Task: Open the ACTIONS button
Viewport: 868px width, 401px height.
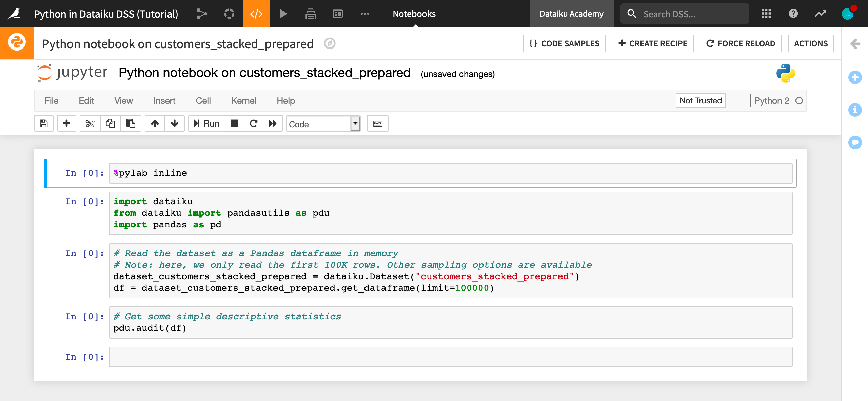Action: (x=811, y=43)
